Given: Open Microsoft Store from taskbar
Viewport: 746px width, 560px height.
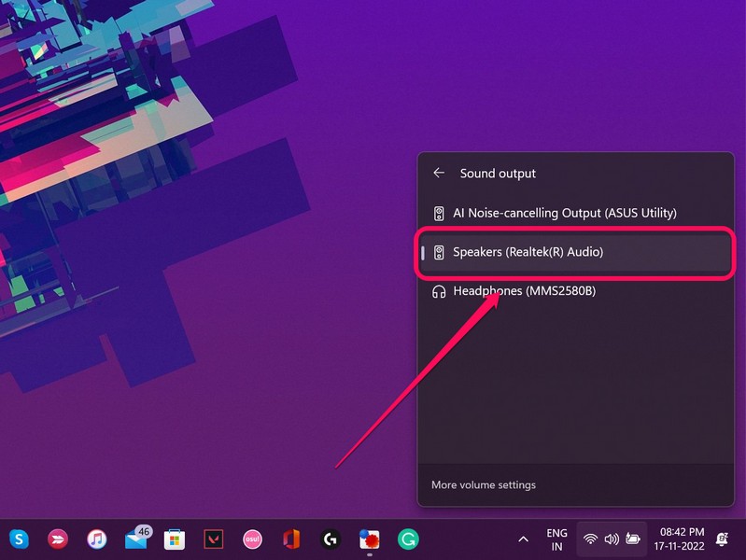Looking at the screenshot, I should click(175, 539).
